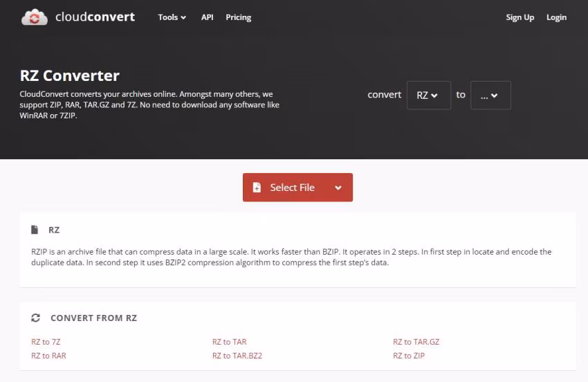The image size is (588, 382).
Task: Open the target format dropdown
Action: pos(490,95)
